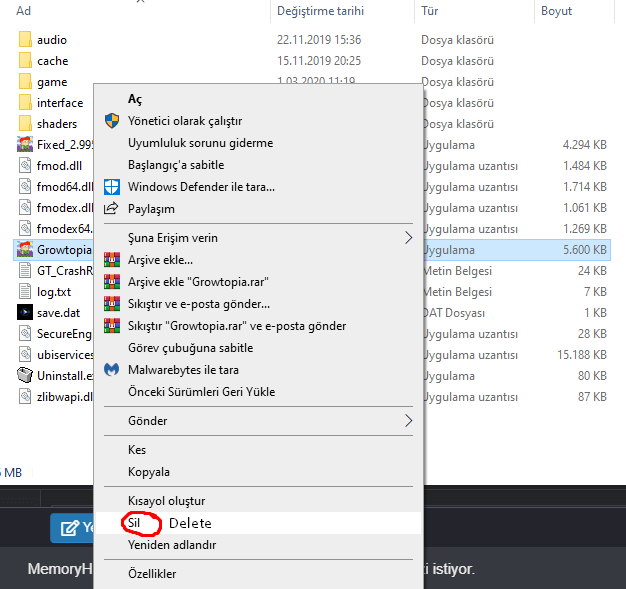The image size is (626, 589).
Task: Click the Uninstall.exe trash icon
Action: tap(25, 375)
